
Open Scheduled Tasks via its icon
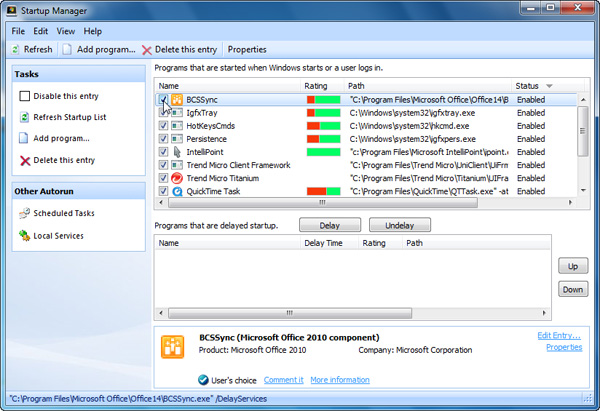(24, 213)
